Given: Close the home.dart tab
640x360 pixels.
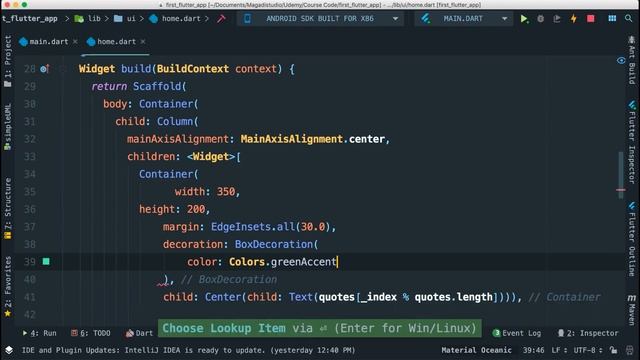Looking at the screenshot, I should click(x=143, y=42).
